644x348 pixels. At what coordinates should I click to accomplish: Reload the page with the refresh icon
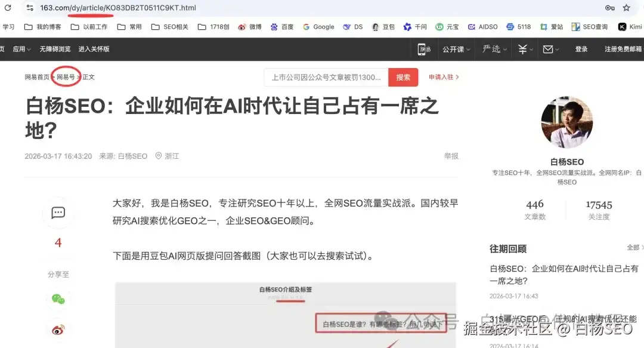8,7
